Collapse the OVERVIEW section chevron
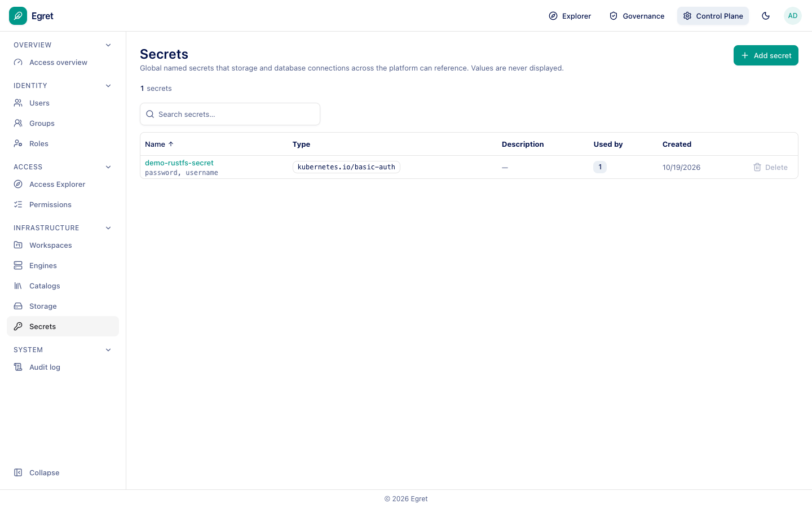The image size is (812, 508). (x=108, y=45)
